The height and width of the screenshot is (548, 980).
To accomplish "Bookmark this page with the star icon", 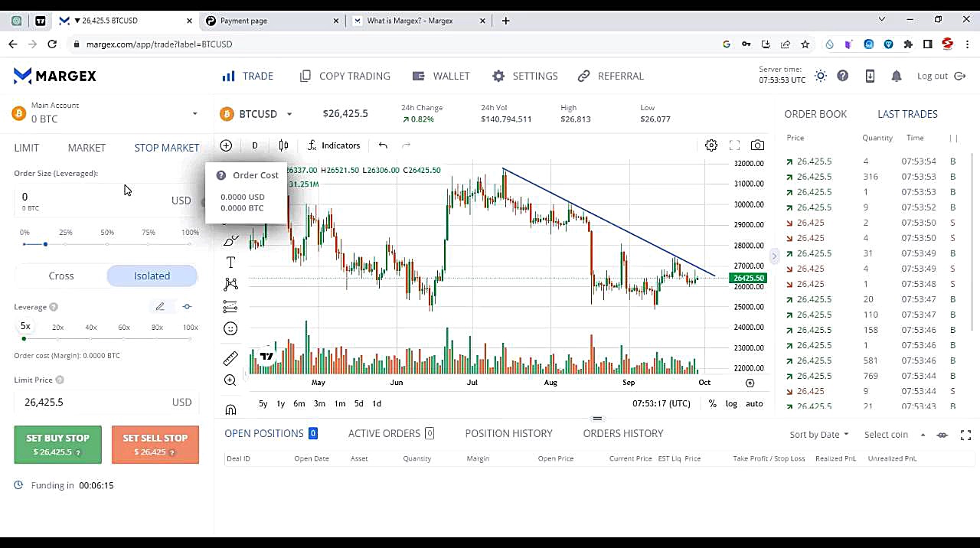I will coord(805,44).
